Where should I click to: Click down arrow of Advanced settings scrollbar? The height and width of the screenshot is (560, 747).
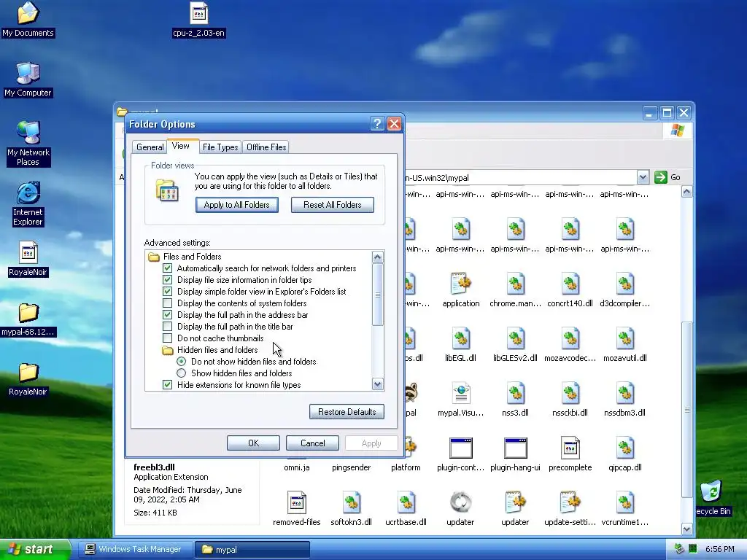[x=377, y=384]
